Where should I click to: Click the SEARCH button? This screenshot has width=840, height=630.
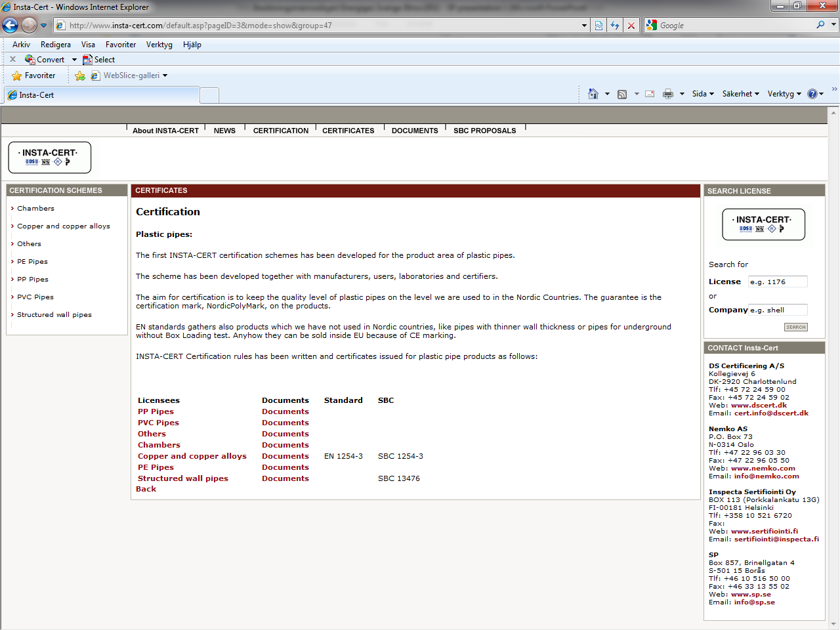pyautogui.click(x=796, y=327)
